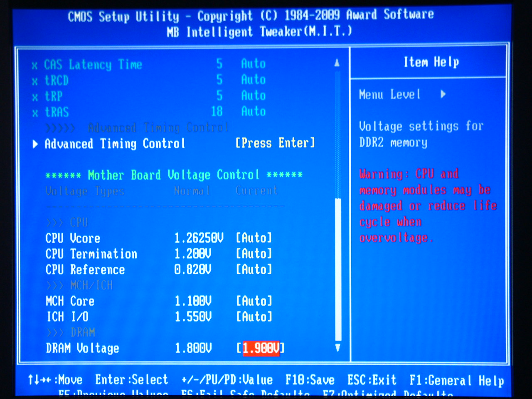Open Advanced Timing Control submenu
The height and width of the screenshot is (399, 532).
coord(115,144)
